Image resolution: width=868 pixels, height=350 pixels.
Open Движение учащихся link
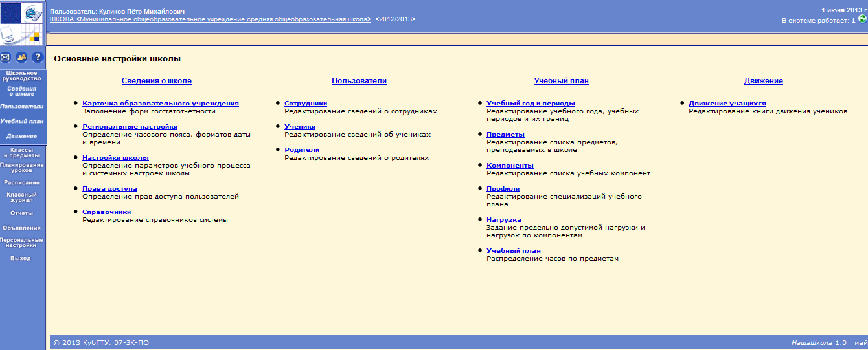(x=727, y=103)
